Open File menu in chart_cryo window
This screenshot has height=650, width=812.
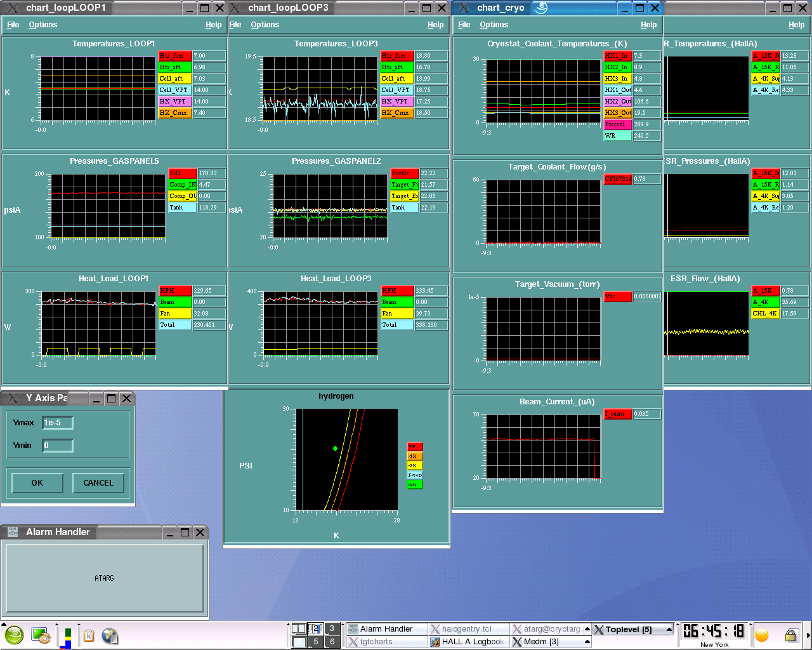click(x=464, y=25)
